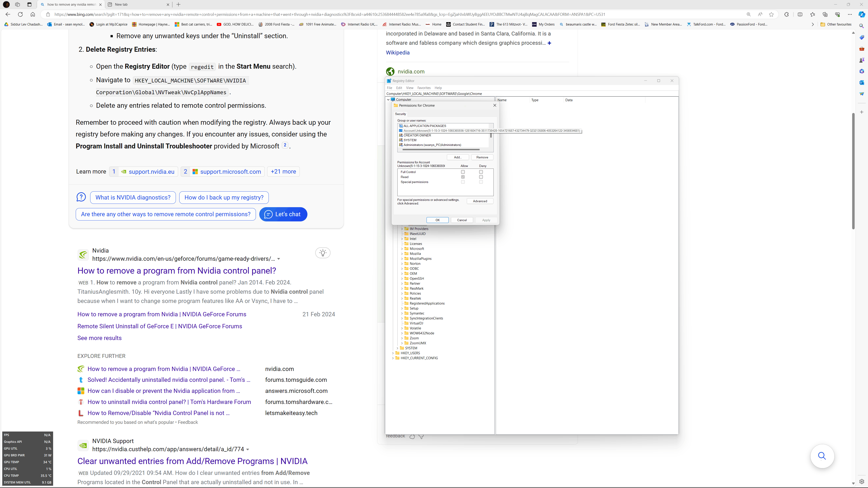The width and height of the screenshot is (868, 488).
Task: Check Deny for Full Control permission
Action: tap(481, 172)
